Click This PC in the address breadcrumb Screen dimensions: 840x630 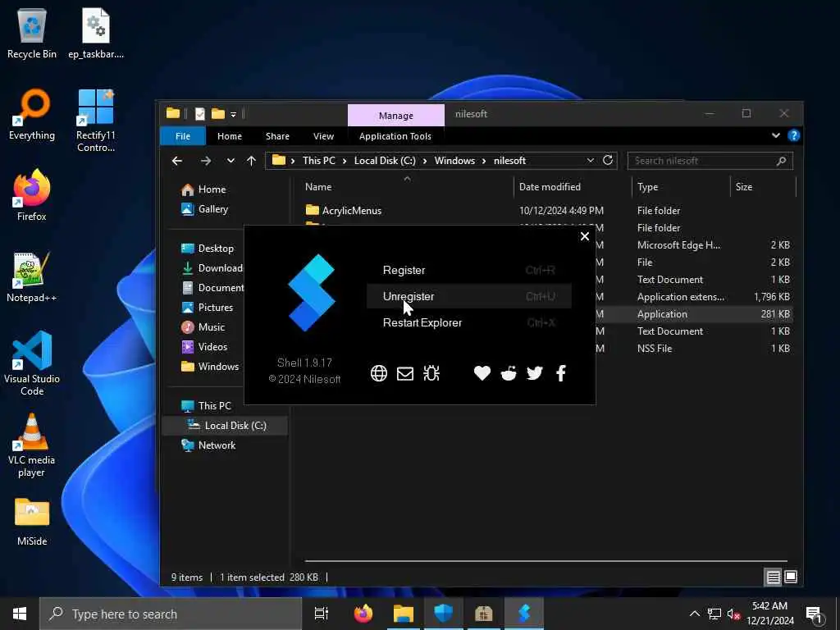[x=319, y=161]
